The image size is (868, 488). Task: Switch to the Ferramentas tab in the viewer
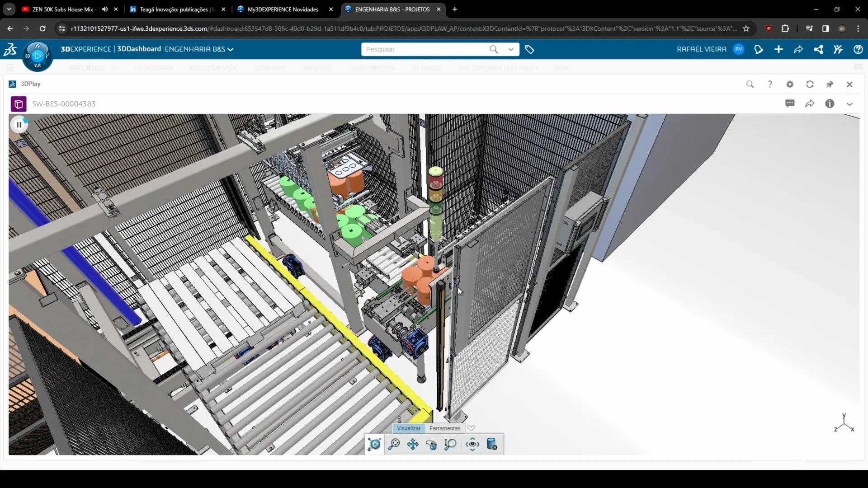tap(444, 428)
